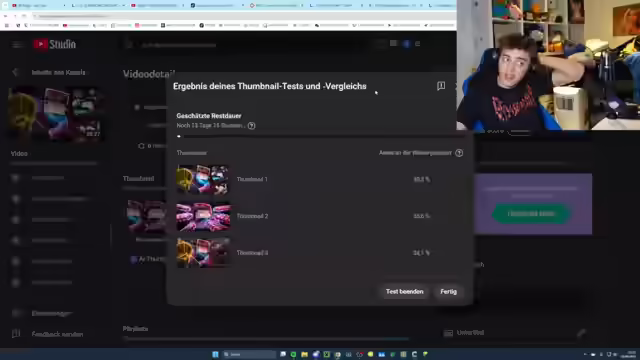Click the feedback flag icon in sidebar
Image resolution: width=640 pixels, height=360 pixels.
click(16, 334)
